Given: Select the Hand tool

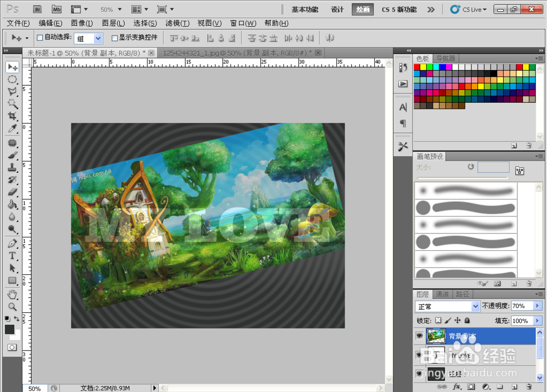Looking at the screenshot, I should click(x=12, y=294).
